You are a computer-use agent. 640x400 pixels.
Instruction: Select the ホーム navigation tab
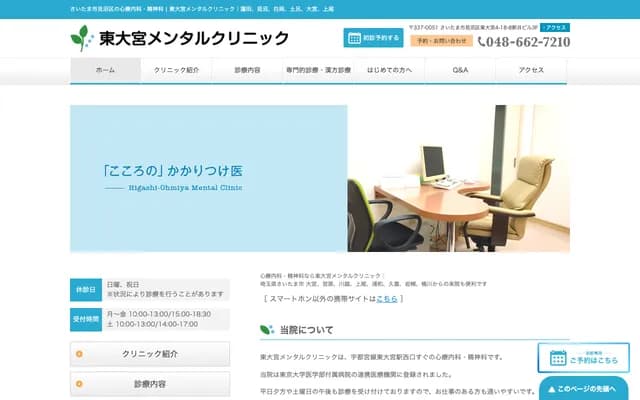pos(105,70)
